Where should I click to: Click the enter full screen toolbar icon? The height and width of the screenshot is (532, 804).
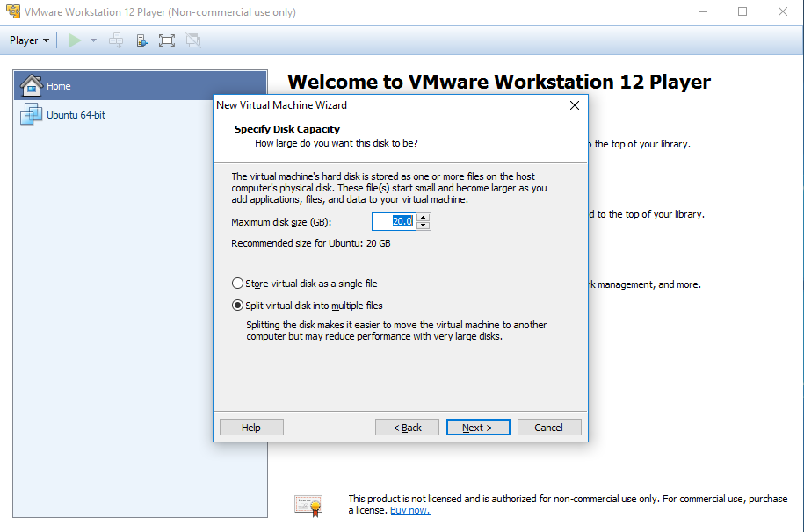[167, 40]
